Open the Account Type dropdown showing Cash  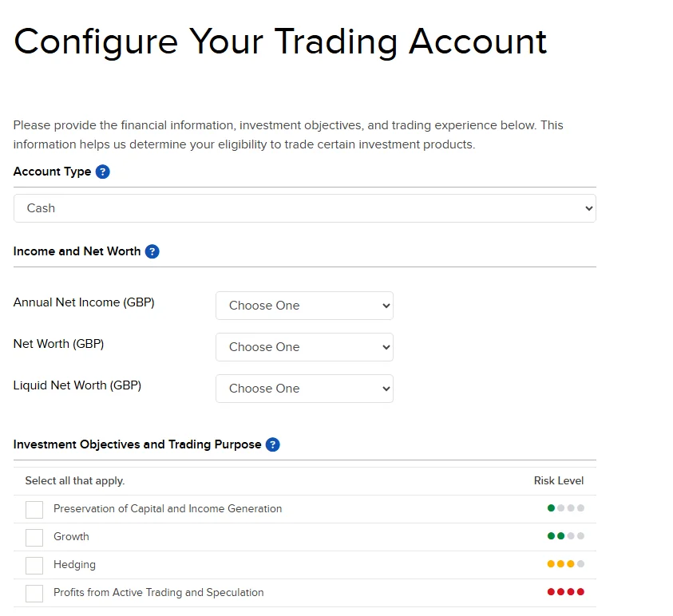[304, 208]
